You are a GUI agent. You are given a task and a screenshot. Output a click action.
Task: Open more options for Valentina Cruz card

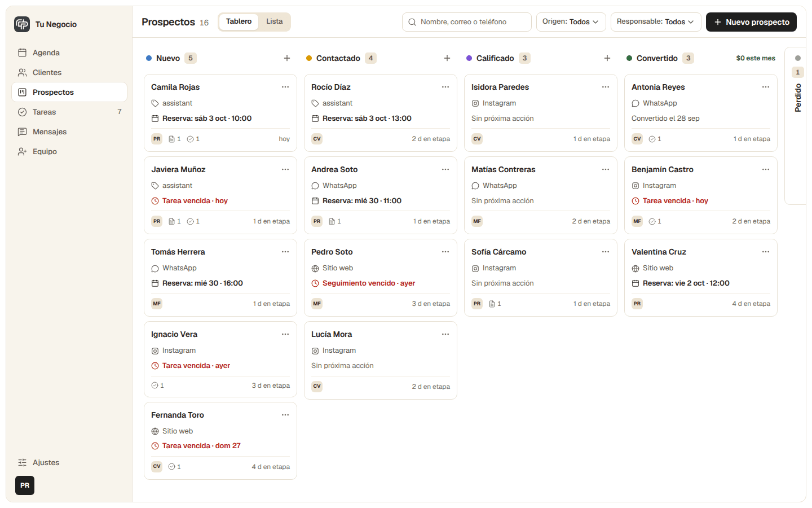tap(766, 252)
